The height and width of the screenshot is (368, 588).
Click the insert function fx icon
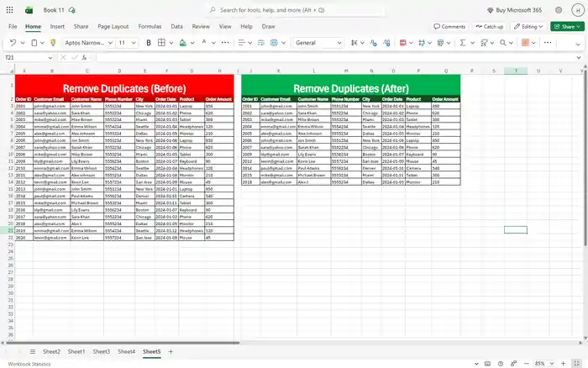click(x=84, y=57)
